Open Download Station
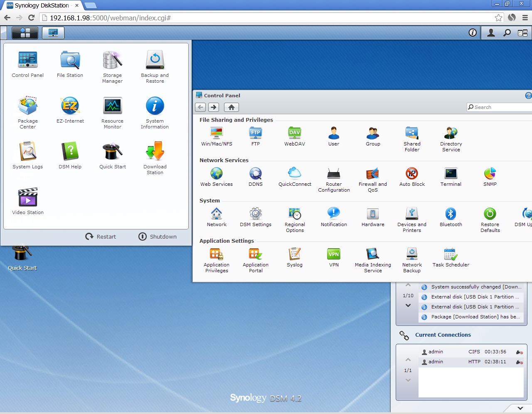This screenshot has width=532, height=414. click(155, 158)
